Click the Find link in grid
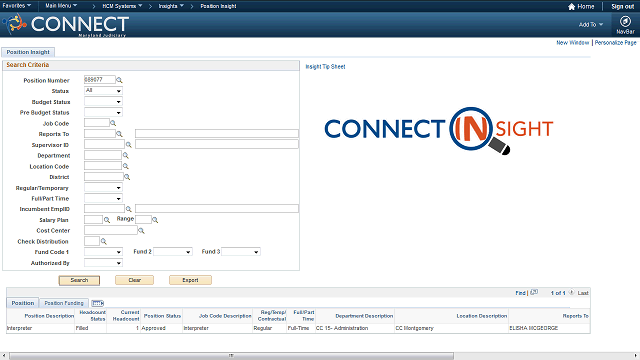Screen dimensions: 640x360 tap(520, 293)
